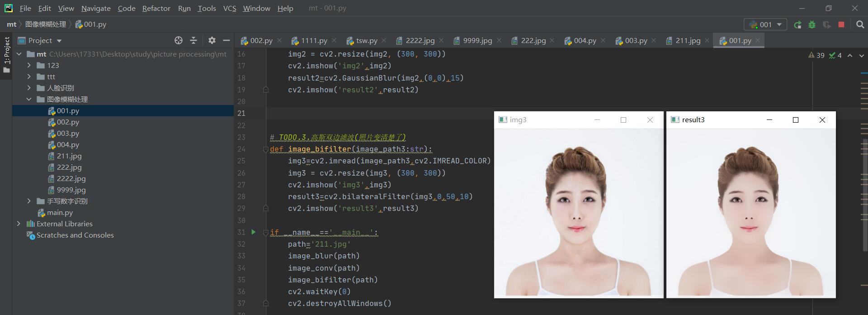868x315 pixels.
Task: Maximize the result3 window
Action: 796,120
